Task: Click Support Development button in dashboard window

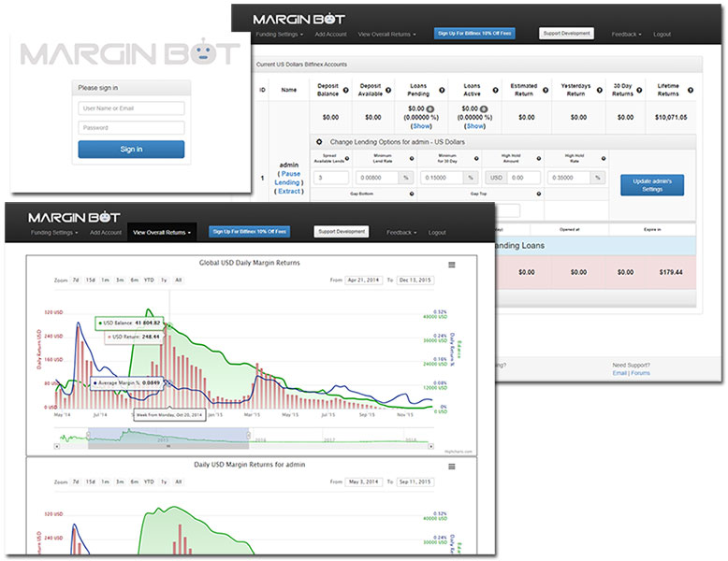Action: (x=566, y=34)
